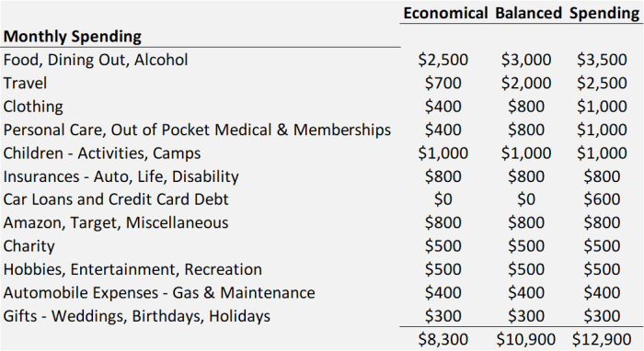The width and height of the screenshot is (644, 351).
Task: Select the $10,900 Balanced total
Action: 525,340
